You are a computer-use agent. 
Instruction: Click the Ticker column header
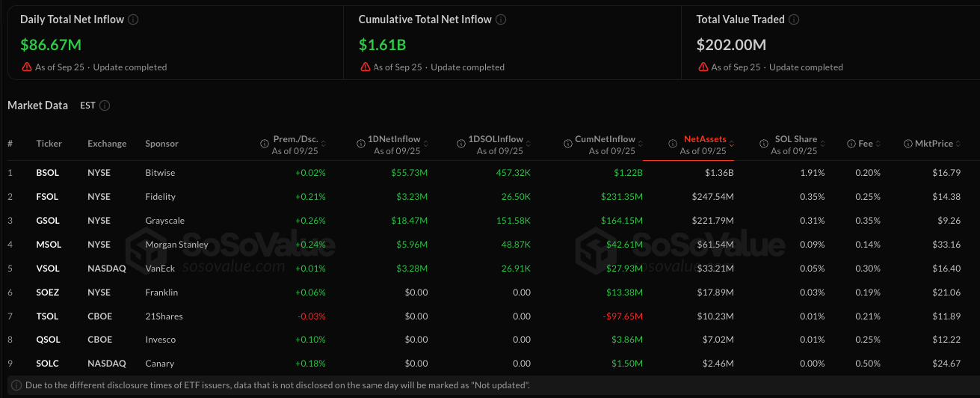coord(49,144)
